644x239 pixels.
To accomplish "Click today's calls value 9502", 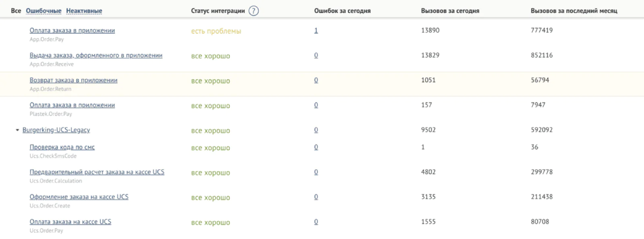I will (428, 130).
